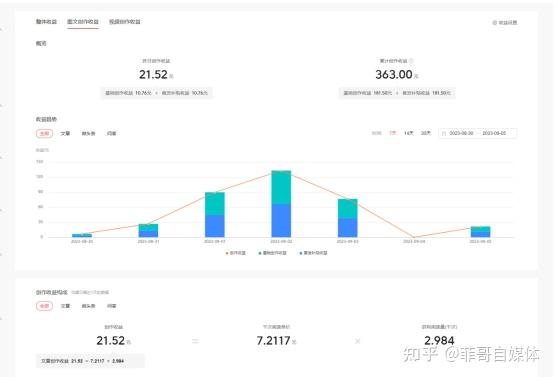Select 文章 filter in 收益趋势 section
Screen dimensions: 554x377
[x=65, y=134]
